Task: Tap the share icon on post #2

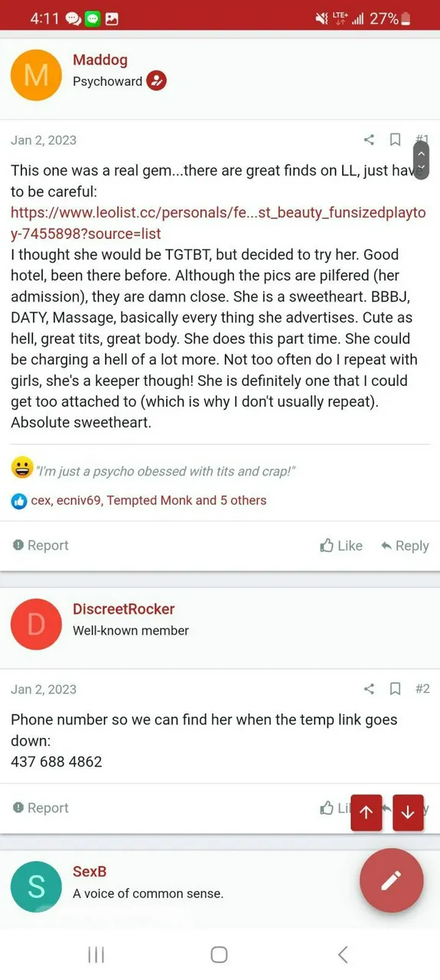Action: coord(369,688)
